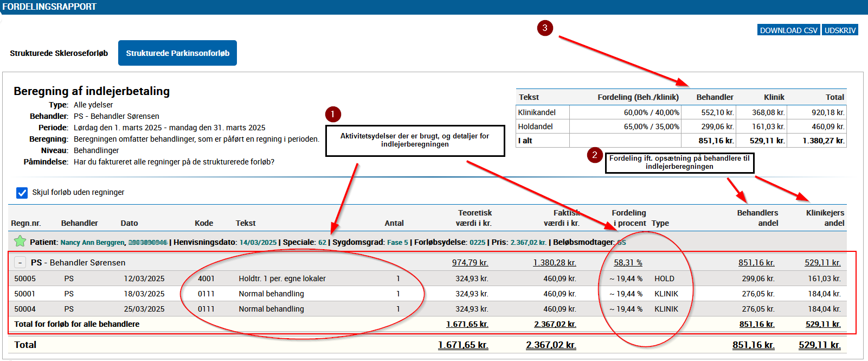
Task: Click the green star patient icon
Action: coord(20,241)
